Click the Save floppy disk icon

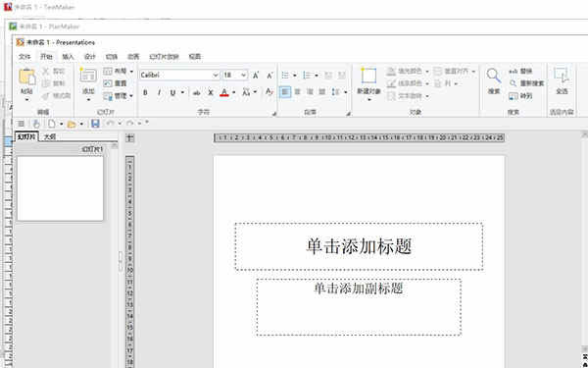[x=95, y=124]
